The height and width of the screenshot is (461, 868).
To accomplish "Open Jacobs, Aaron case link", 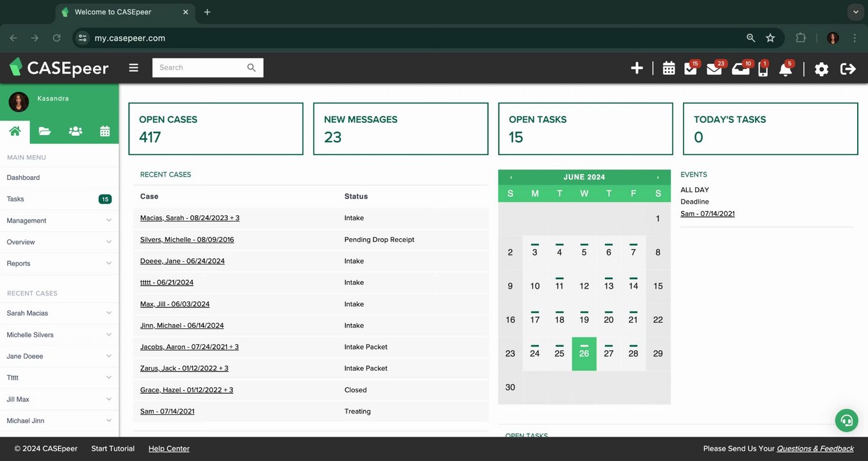I will 190,347.
